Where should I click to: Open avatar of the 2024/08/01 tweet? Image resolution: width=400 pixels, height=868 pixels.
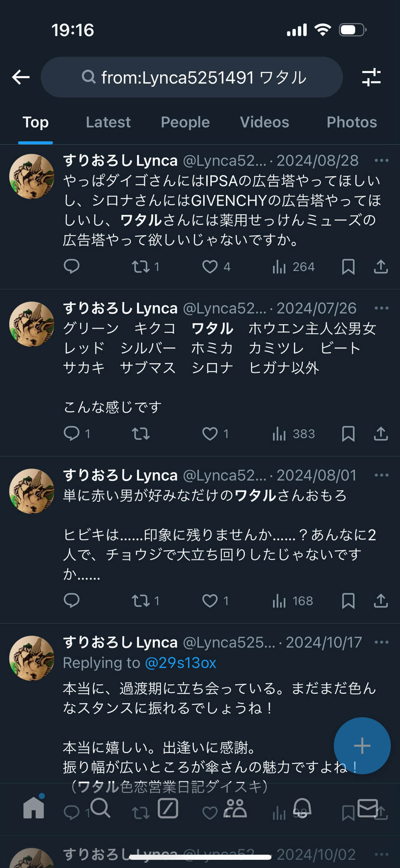(x=32, y=491)
